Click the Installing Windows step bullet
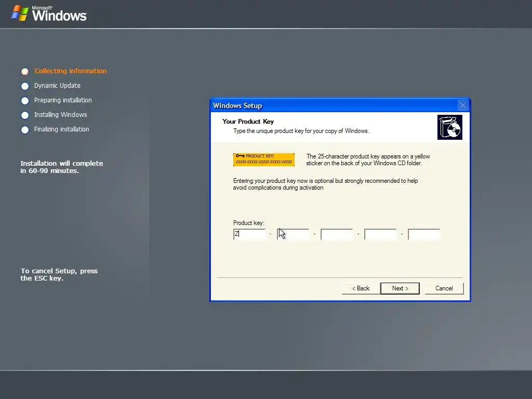Screen dimensions: 532x399 (x=25, y=115)
